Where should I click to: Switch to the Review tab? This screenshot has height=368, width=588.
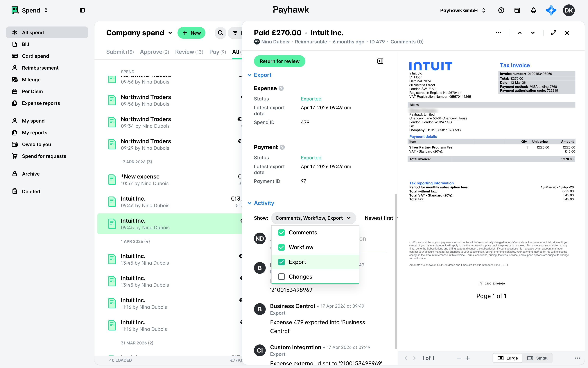click(x=189, y=52)
